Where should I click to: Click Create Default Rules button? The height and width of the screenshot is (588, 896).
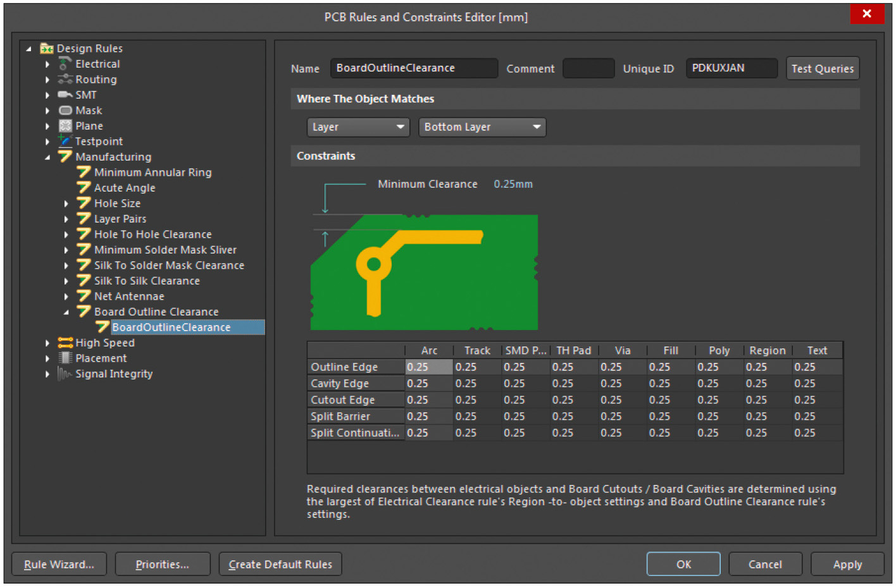[280, 564]
